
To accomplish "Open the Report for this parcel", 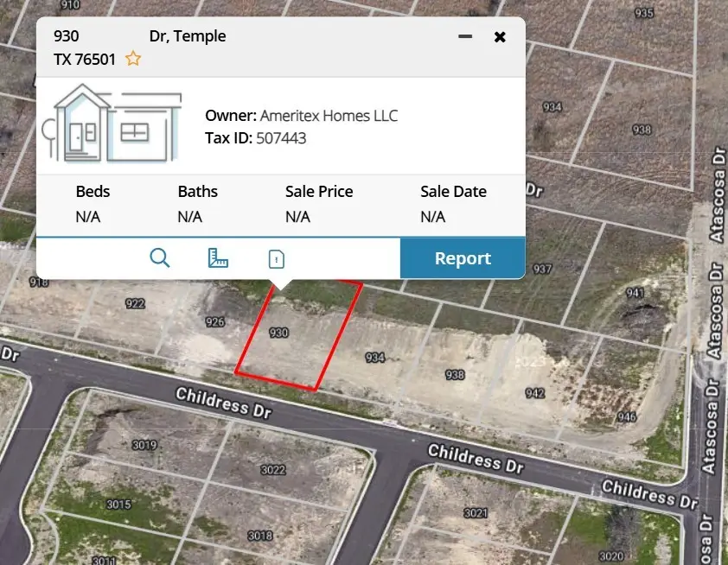I will (x=463, y=258).
